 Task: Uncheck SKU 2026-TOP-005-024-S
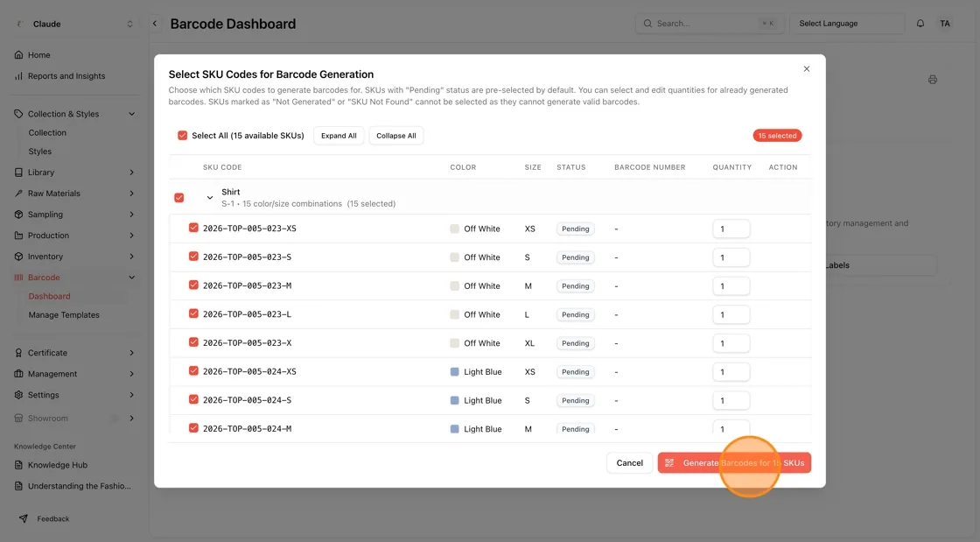[193, 399]
